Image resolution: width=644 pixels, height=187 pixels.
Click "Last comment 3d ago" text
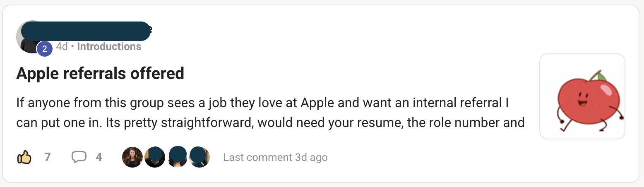[x=275, y=158]
